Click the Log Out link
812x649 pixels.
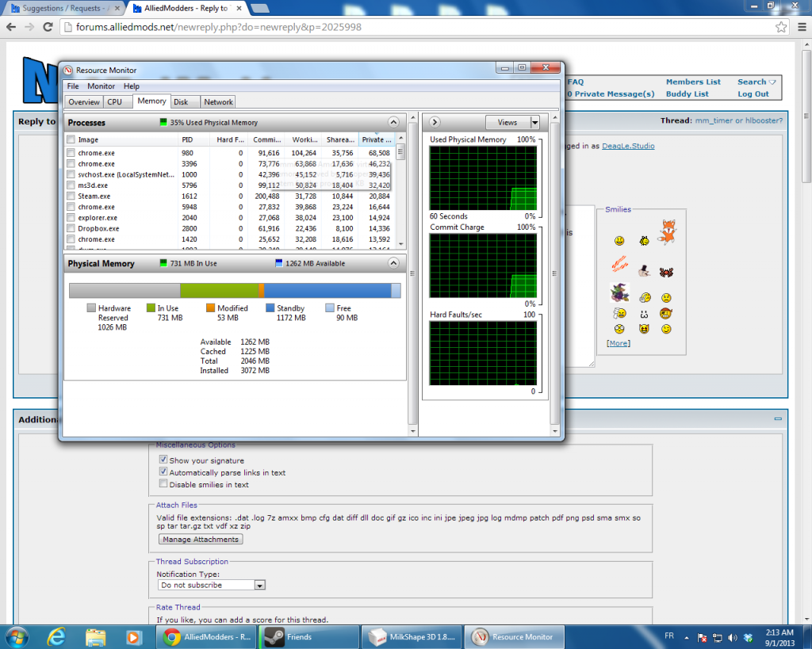[x=753, y=94]
